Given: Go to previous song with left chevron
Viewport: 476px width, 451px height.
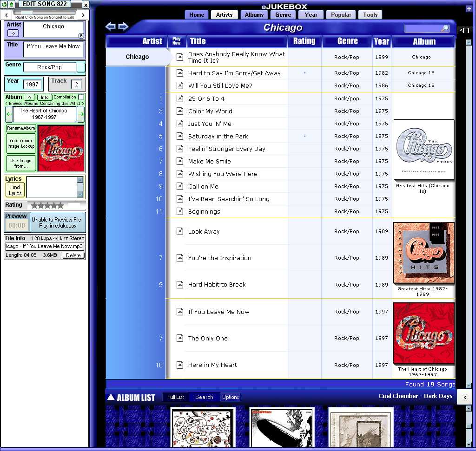Looking at the screenshot, I should coord(7,15).
